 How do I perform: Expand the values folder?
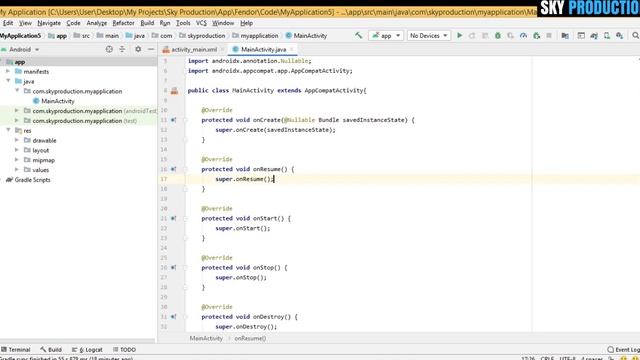point(17,170)
